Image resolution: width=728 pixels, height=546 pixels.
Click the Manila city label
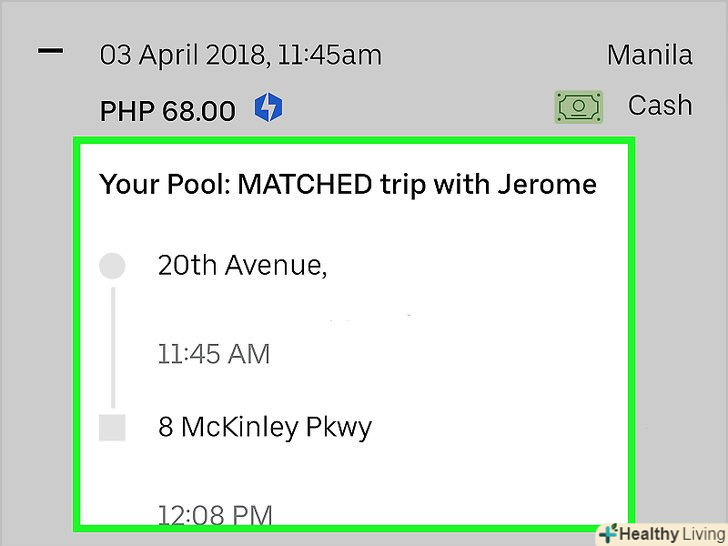click(x=649, y=54)
